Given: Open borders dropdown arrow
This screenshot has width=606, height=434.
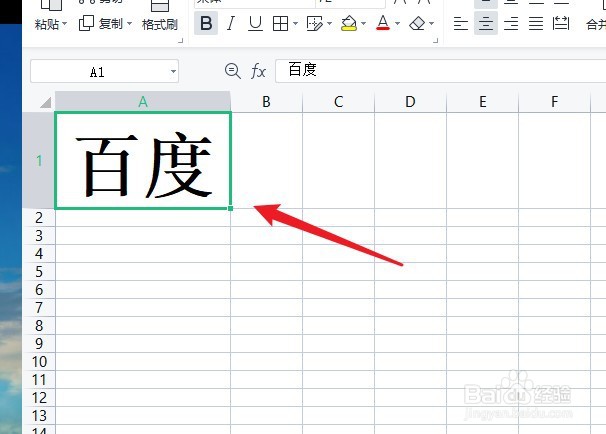Looking at the screenshot, I should point(296,24).
